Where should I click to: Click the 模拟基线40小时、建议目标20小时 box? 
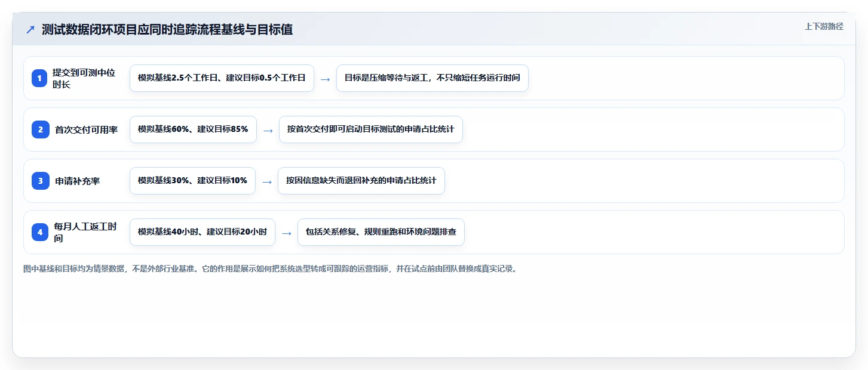(x=203, y=232)
